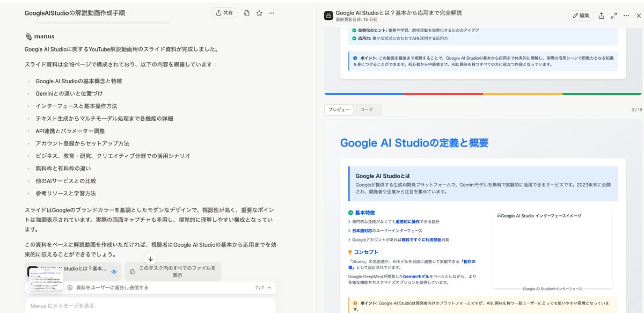Click bullet 他のAIサービスとの比較
The height and width of the screenshot is (313, 644).
(65, 181)
